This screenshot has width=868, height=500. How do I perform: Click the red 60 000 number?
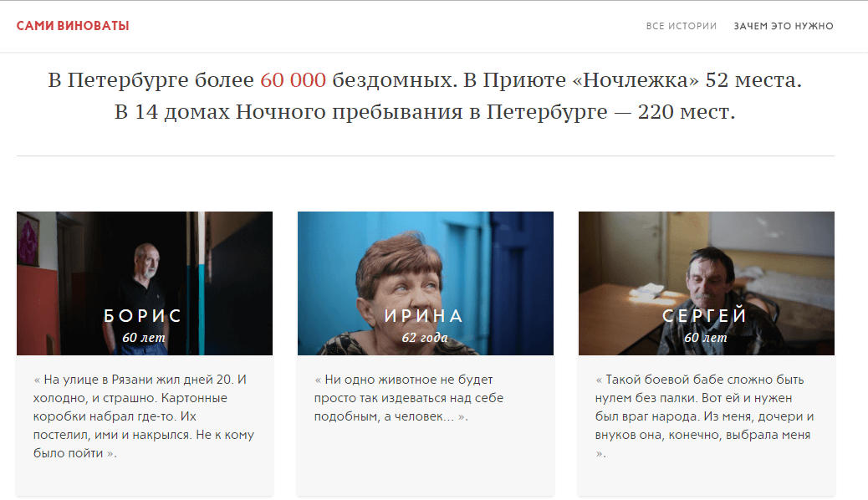pyautogui.click(x=293, y=80)
